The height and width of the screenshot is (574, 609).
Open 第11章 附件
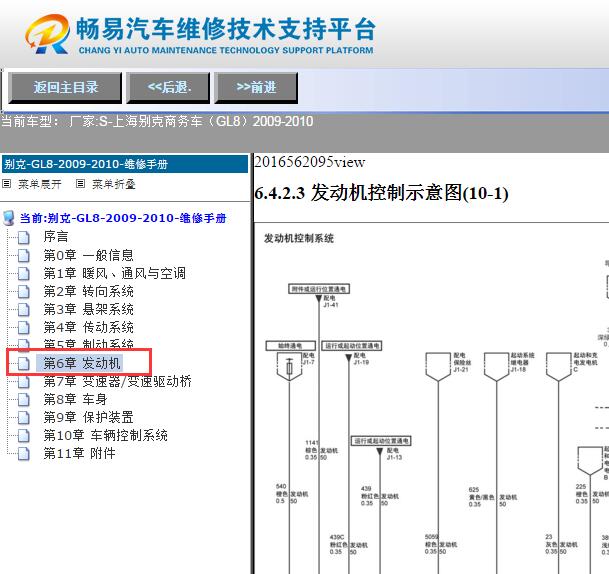(79, 453)
